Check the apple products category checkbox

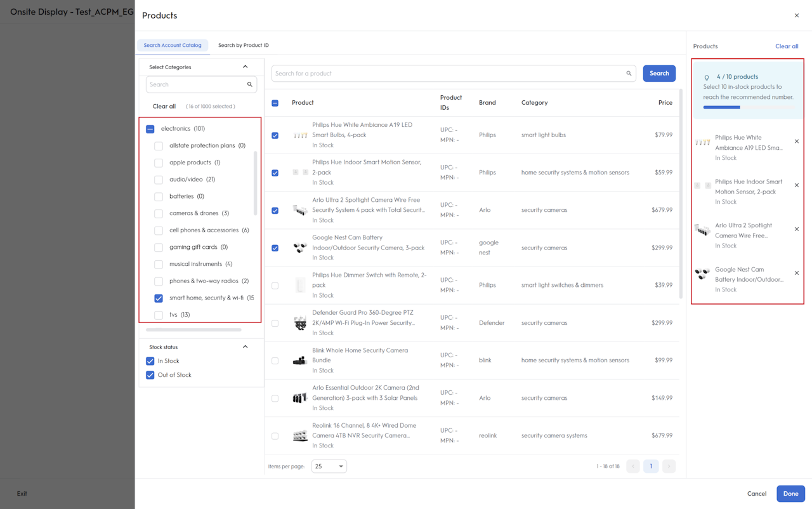pyautogui.click(x=159, y=162)
